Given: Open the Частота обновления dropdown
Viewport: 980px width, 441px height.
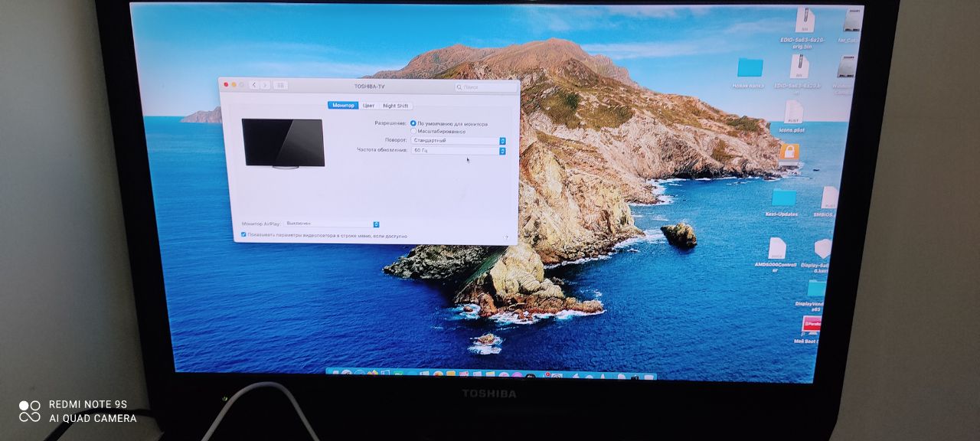Looking at the screenshot, I should click(x=458, y=151).
